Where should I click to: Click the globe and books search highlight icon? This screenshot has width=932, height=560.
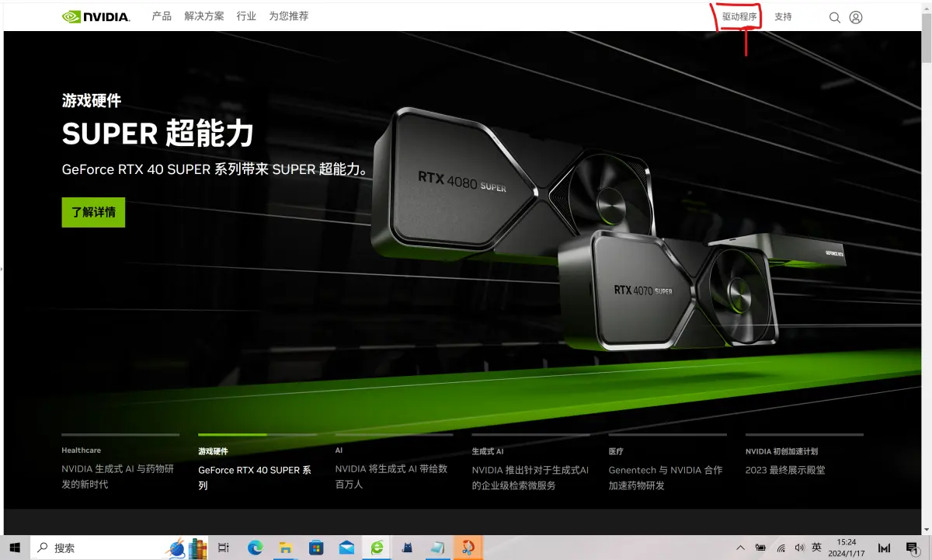pos(186,548)
